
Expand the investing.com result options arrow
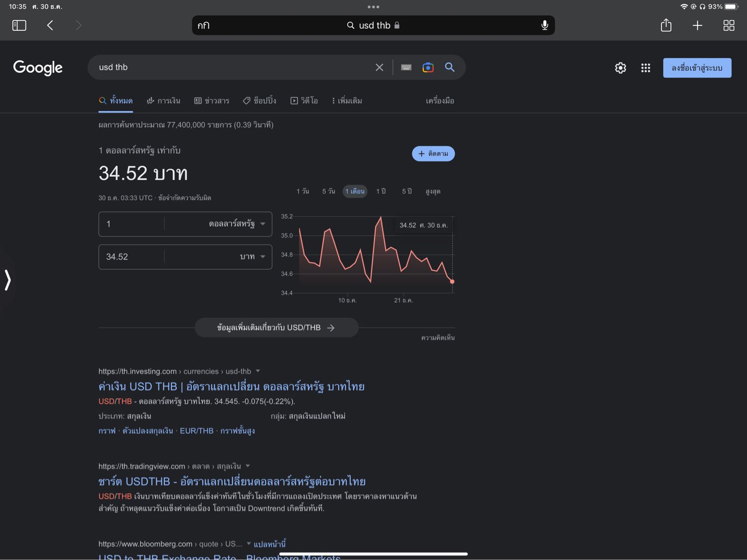[x=258, y=371]
